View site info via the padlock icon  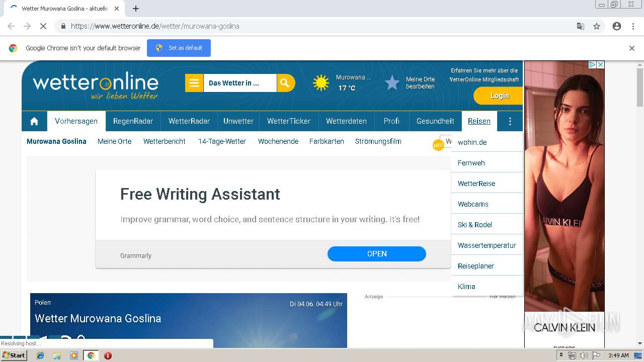coord(63,26)
